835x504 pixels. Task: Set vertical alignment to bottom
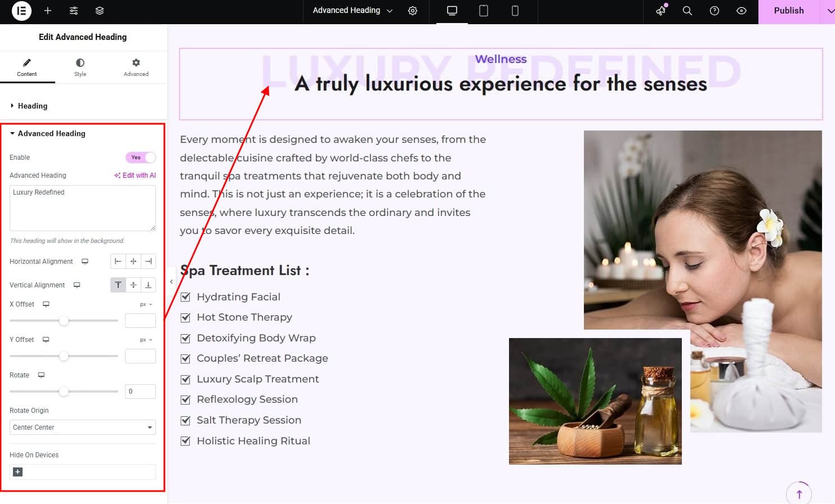point(148,285)
